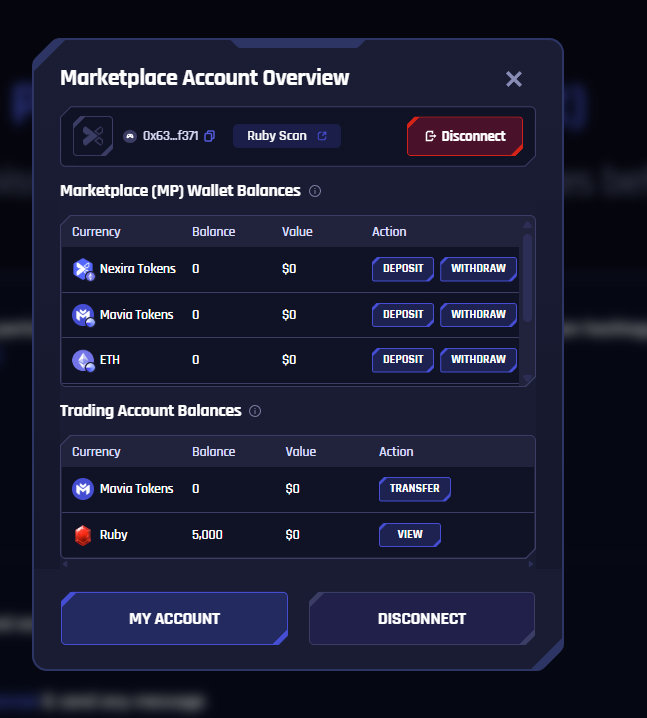Click trading table scroll left arrow
647x718 pixels.
pos(65,564)
